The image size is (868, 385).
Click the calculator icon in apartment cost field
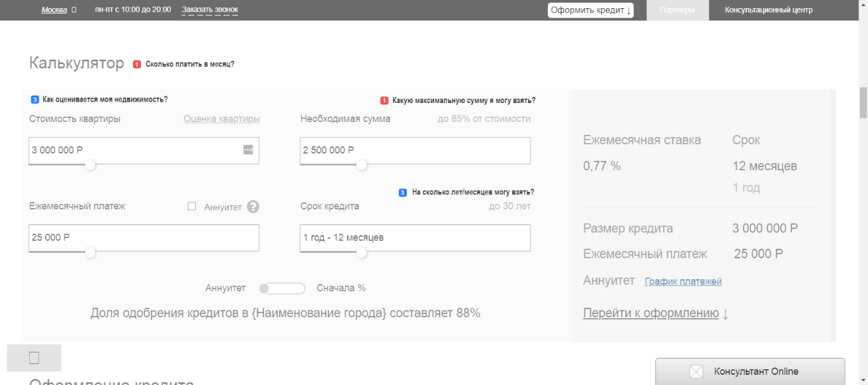(x=248, y=150)
